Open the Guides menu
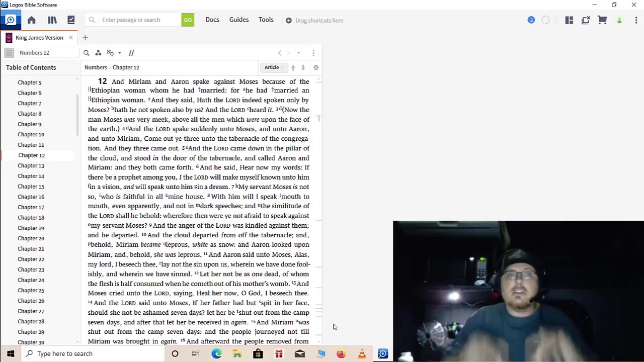 239,20
